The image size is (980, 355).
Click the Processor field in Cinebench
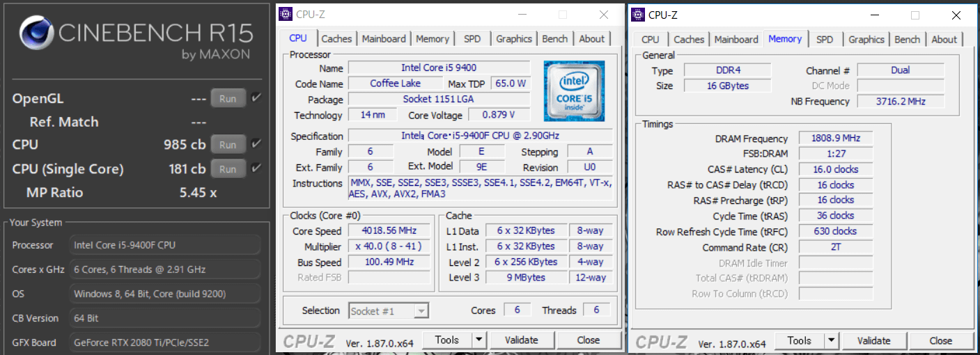(166, 245)
